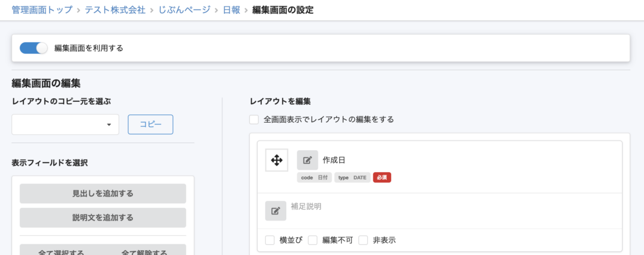Go to 管理画面トップ breadcrumb link
This screenshot has height=255, width=644.
(42, 10)
